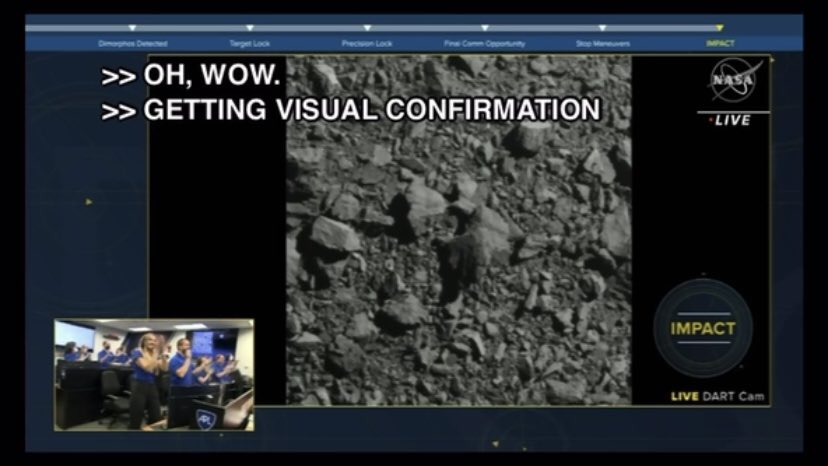Select the highlighted IMPACT milestone label
The width and height of the screenshot is (828, 466).
[x=720, y=44]
